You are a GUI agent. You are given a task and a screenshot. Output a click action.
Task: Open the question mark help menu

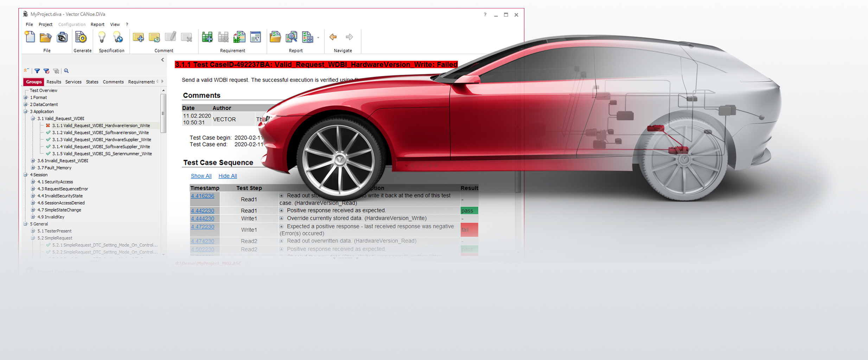(127, 25)
